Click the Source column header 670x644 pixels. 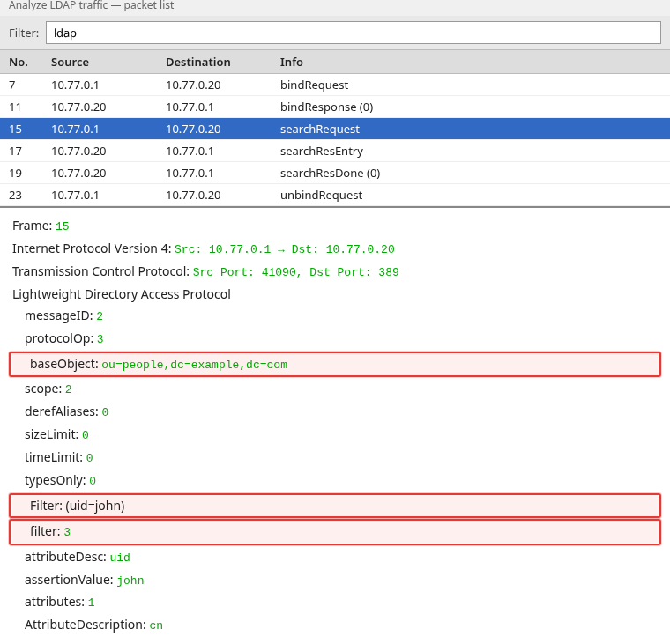tap(70, 63)
